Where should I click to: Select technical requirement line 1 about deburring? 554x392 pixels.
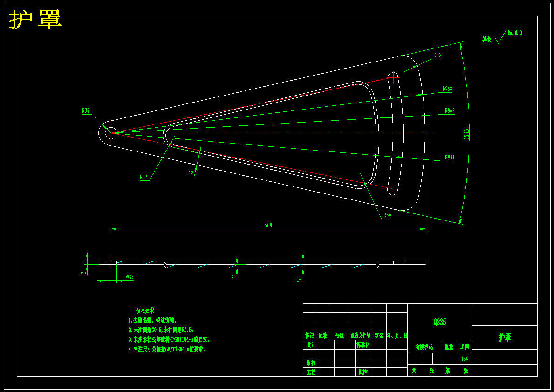click(x=152, y=320)
